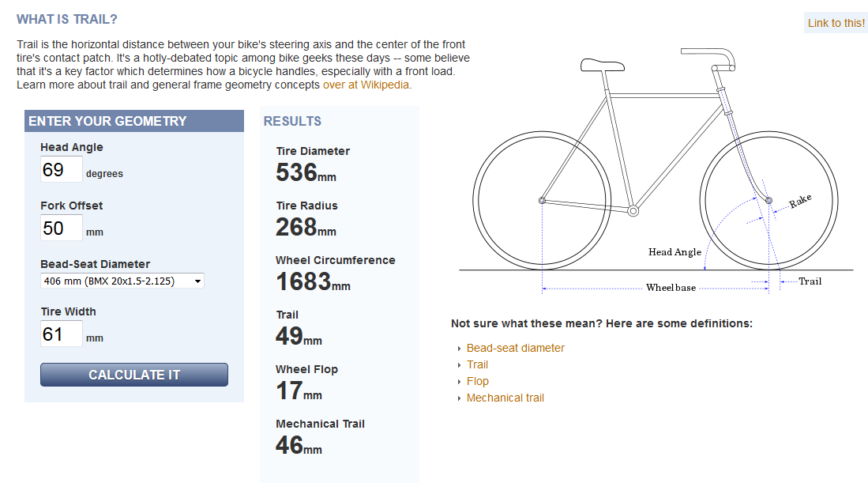Follow the "over at Wikipedia" link
This screenshot has height=483, width=868.
click(367, 85)
